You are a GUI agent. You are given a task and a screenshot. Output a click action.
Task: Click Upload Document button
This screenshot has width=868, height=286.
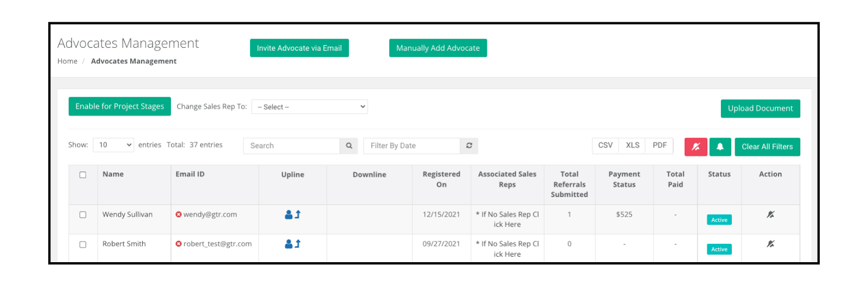[760, 108]
